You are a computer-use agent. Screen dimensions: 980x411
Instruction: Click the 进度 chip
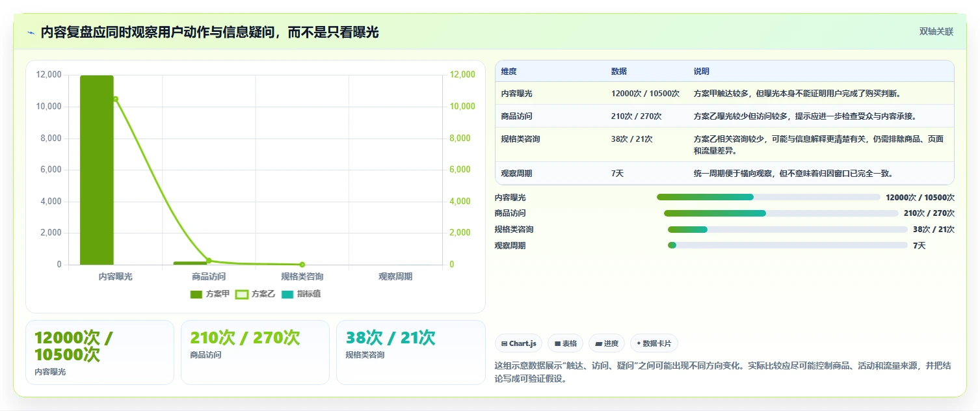point(606,343)
